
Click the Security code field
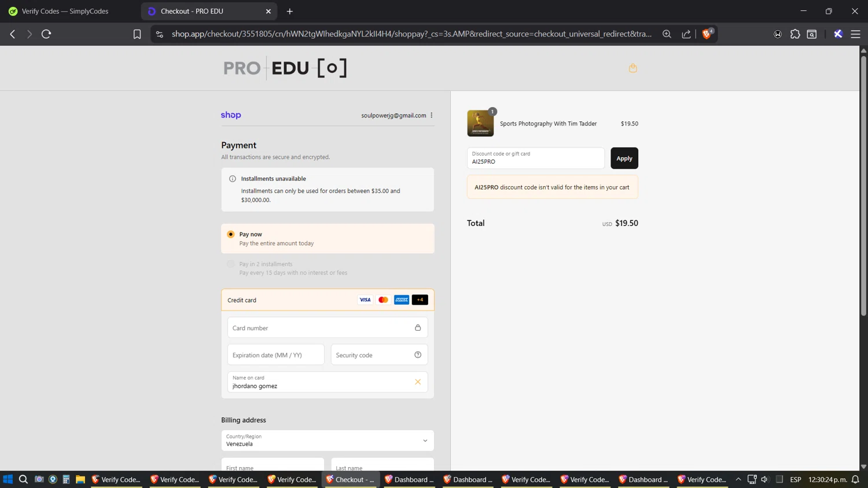pyautogui.click(x=379, y=355)
